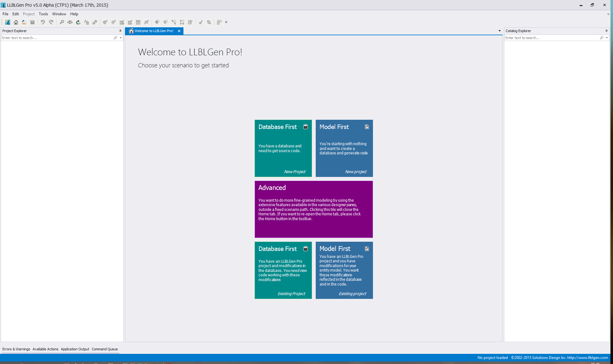The width and height of the screenshot is (613, 364).
Task: Choose Database First New Project tile
Action: [x=283, y=148]
